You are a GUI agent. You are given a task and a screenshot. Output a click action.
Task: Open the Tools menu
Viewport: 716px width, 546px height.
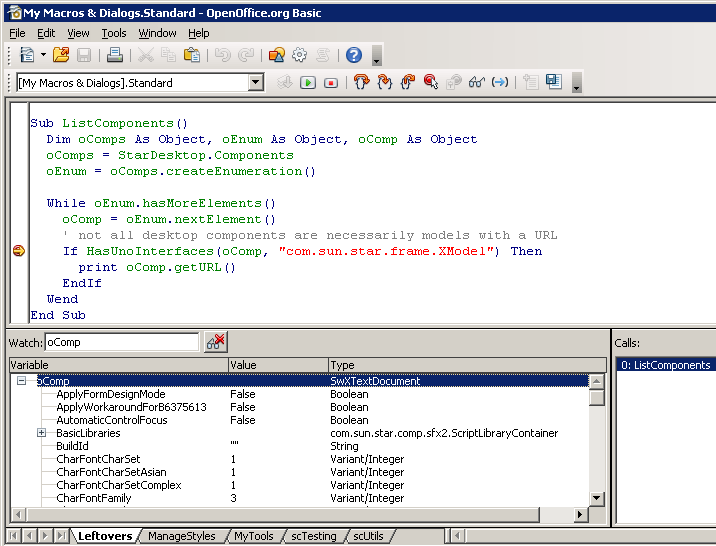(x=114, y=33)
